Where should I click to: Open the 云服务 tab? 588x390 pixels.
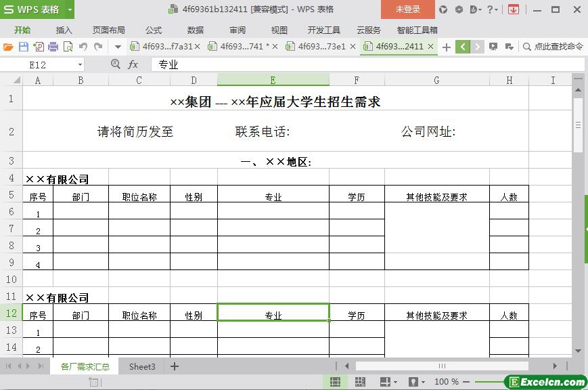[x=369, y=30]
